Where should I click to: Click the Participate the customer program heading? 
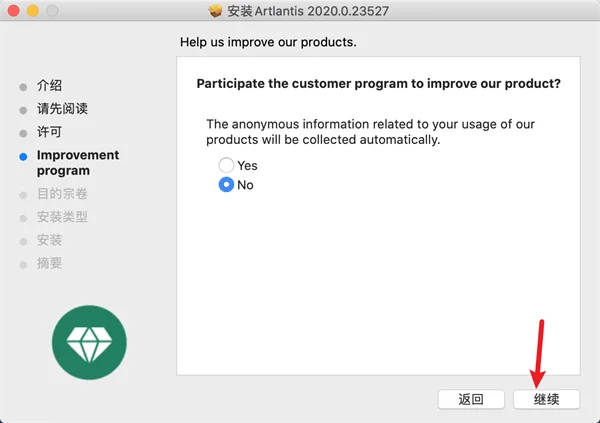[x=378, y=83]
